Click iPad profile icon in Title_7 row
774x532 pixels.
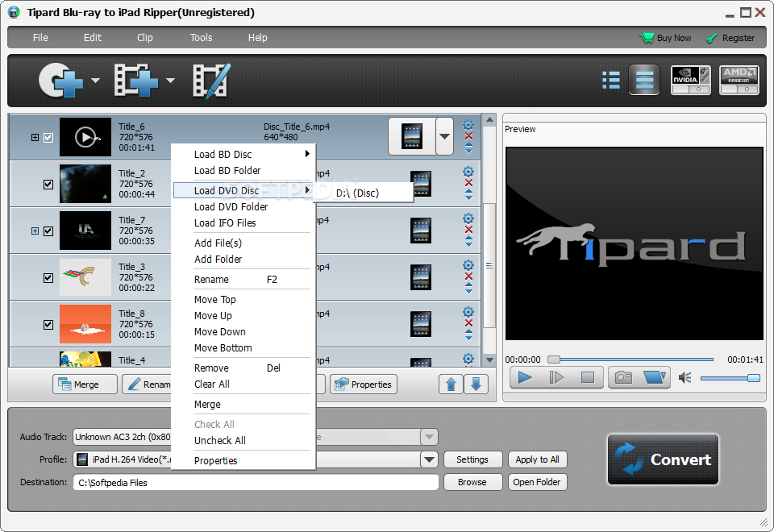click(x=421, y=231)
